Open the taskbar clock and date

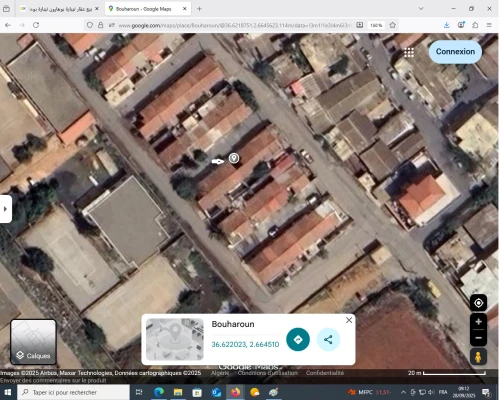click(464, 392)
